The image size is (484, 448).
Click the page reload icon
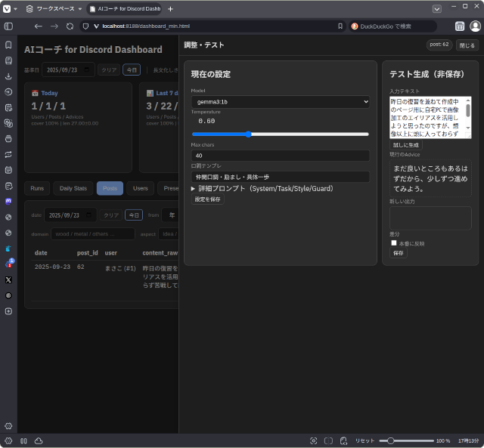pos(70,26)
